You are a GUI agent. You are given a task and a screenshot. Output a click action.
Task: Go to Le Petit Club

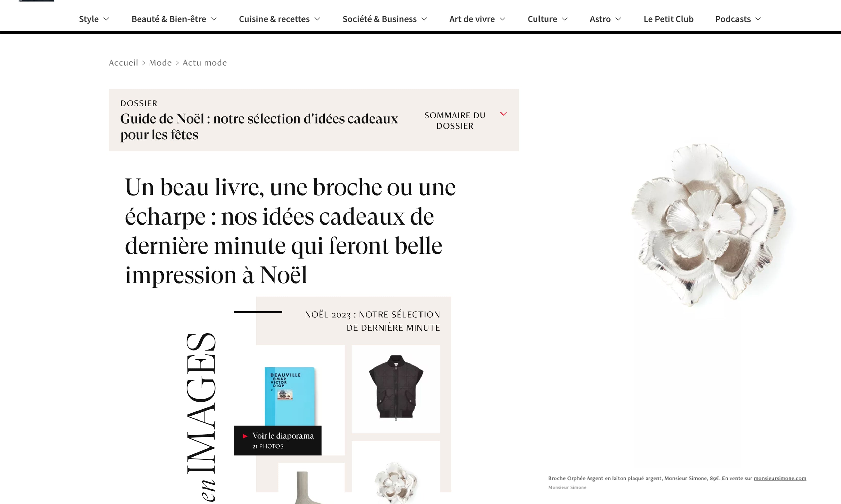click(668, 19)
